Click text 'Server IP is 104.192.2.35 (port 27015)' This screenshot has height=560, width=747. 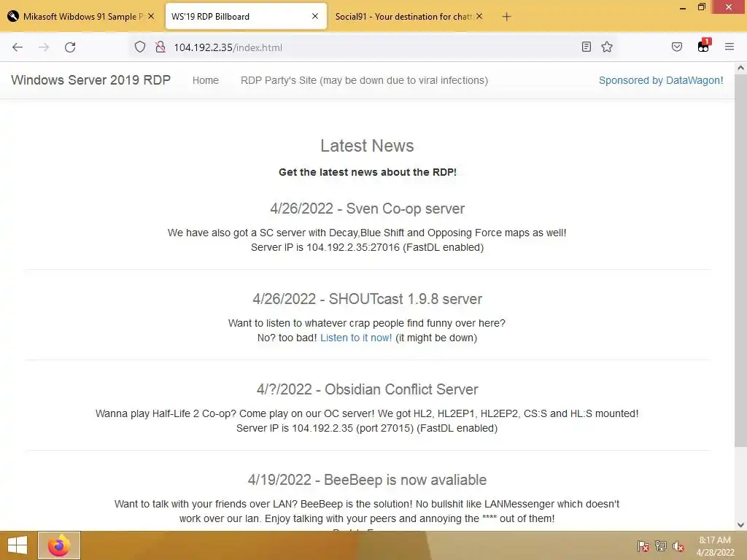click(x=325, y=428)
